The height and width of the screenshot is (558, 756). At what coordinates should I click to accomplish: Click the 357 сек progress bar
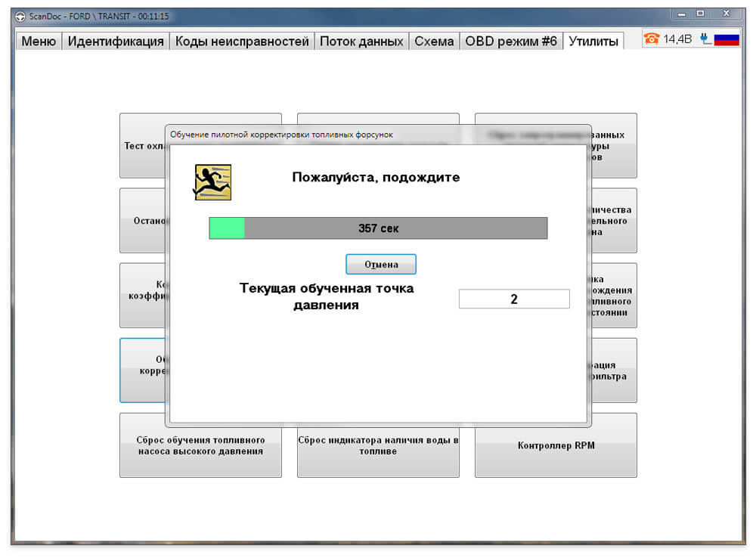click(379, 228)
